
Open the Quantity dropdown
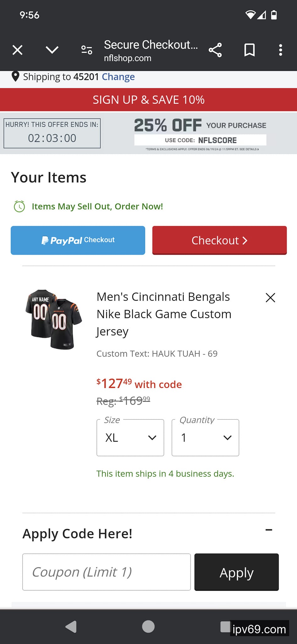[x=205, y=438]
